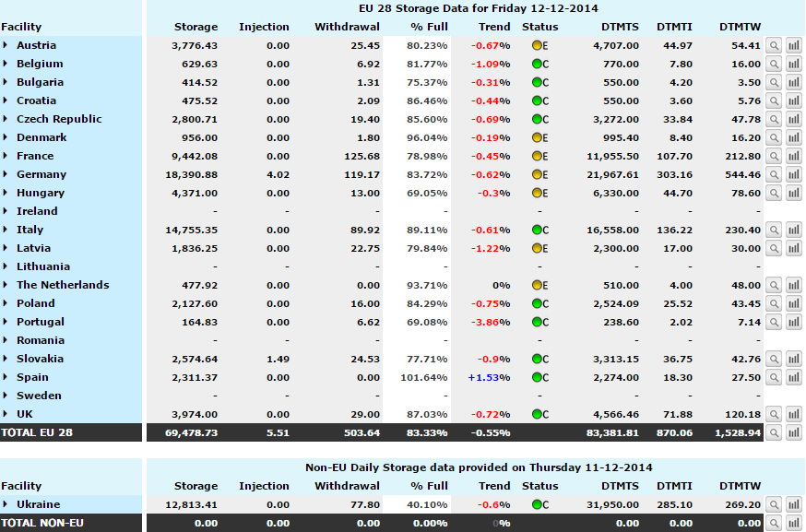
Task: Open Portugal bar chart icon
Action: pyautogui.click(x=794, y=323)
